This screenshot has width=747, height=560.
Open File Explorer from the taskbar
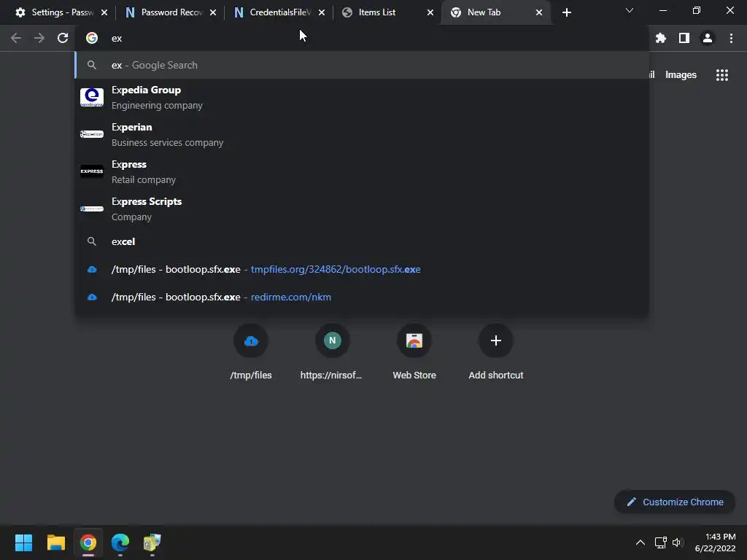tap(55, 542)
